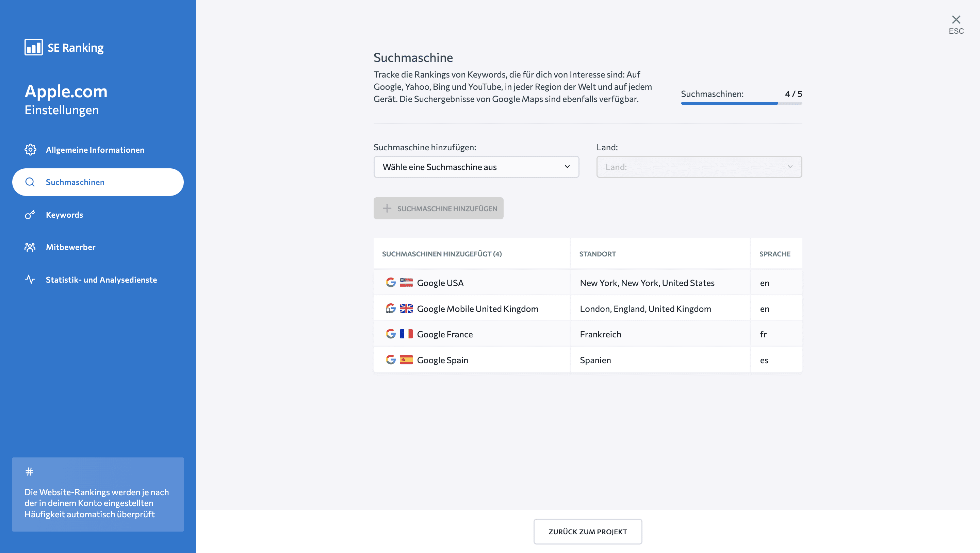
Task: Click the ESC label under close icon
Action: [x=956, y=31]
